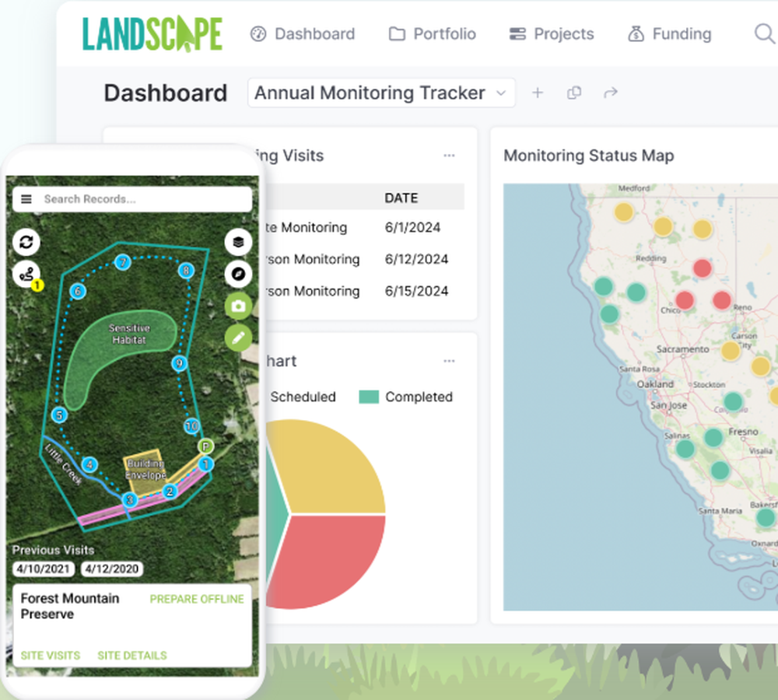Screen dimensions: 778x700
Task: Toggle Scheduled visits in the chart legend
Action: coord(303,397)
